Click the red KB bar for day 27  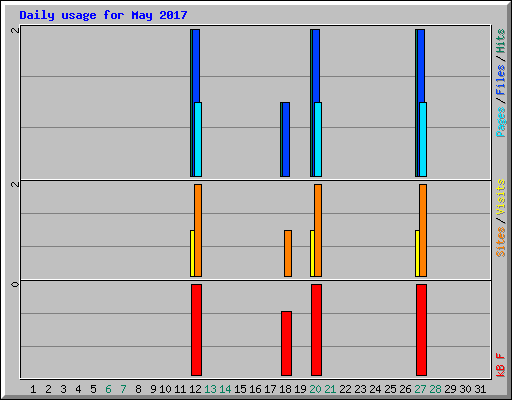422,330
